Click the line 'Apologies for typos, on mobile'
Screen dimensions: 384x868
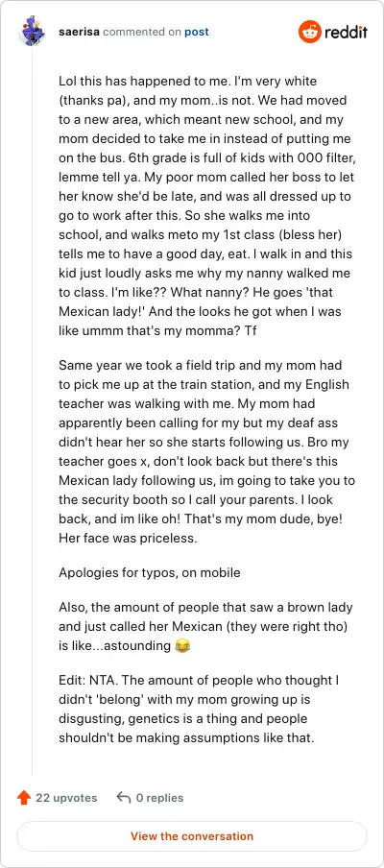tap(150, 572)
